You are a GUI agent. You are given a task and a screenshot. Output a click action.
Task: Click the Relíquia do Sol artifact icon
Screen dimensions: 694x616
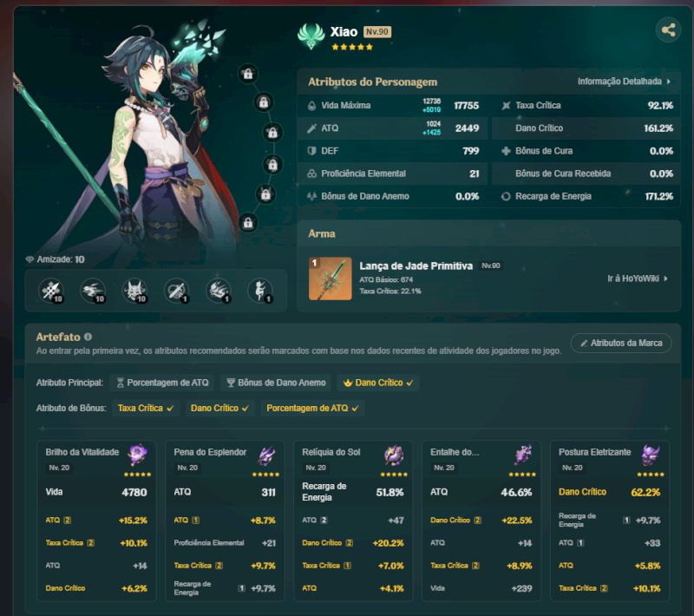click(394, 455)
